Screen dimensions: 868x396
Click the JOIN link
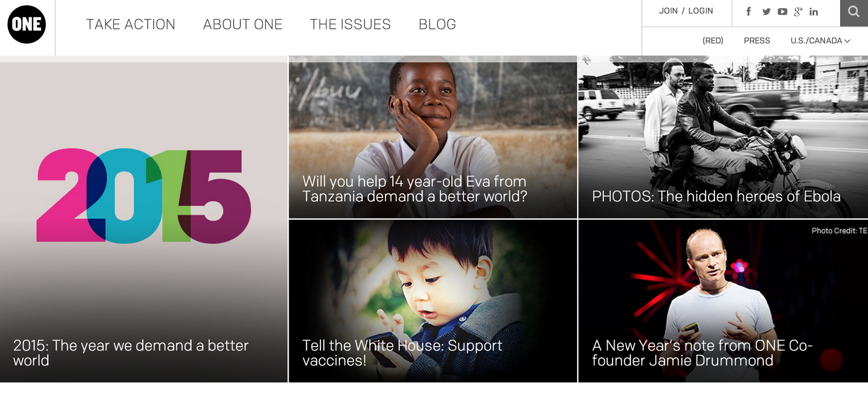click(x=668, y=11)
